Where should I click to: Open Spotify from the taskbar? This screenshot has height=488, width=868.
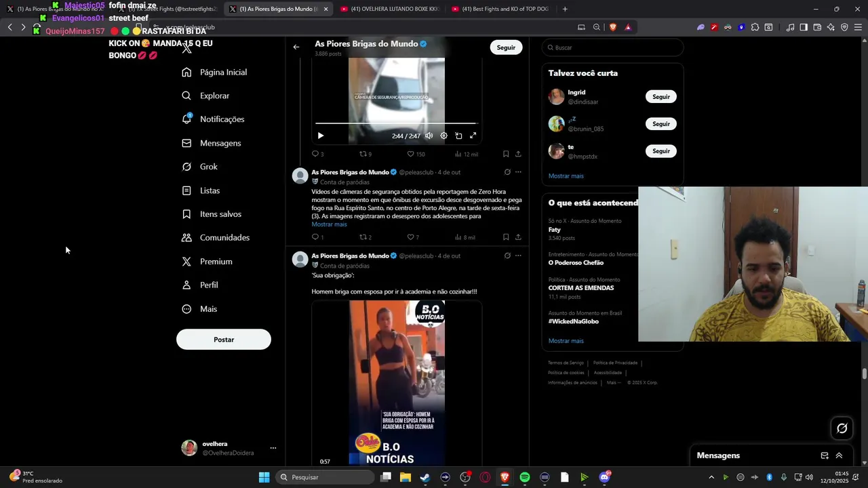(525, 477)
